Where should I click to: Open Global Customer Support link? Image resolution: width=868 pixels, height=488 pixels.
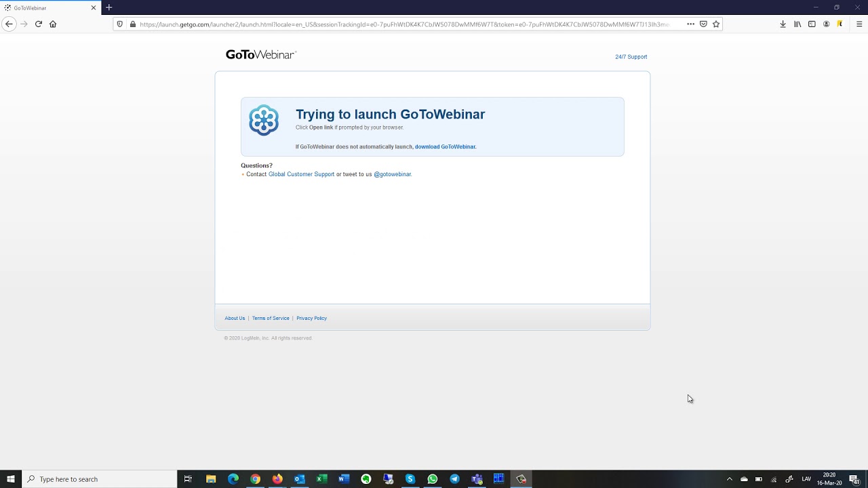coord(301,174)
